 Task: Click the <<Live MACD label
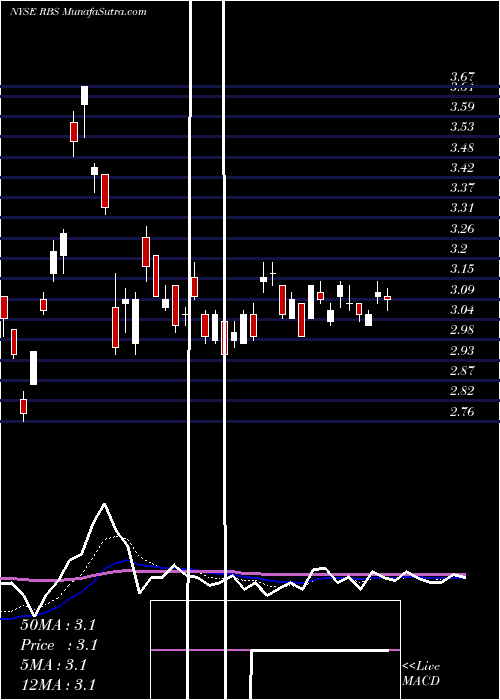421,674
